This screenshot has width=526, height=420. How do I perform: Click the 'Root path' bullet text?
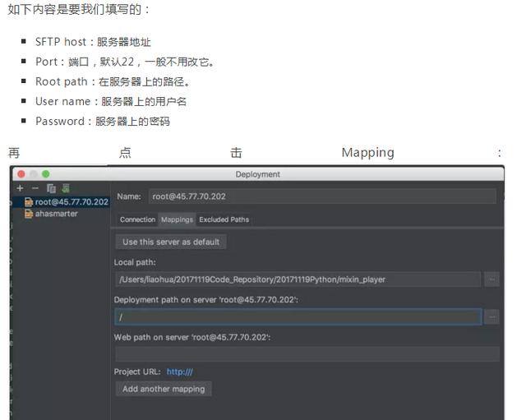(x=113, y=81)
